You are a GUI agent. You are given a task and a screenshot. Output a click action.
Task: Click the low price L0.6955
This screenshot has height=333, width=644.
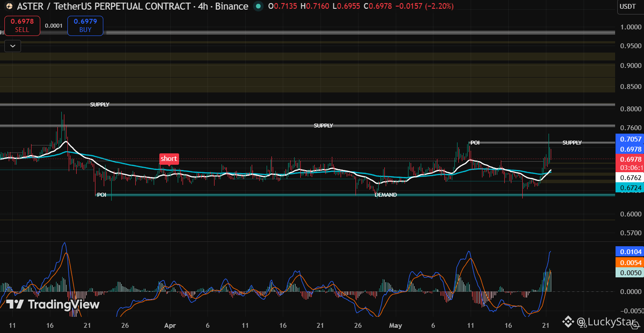(x=346, y=6)
